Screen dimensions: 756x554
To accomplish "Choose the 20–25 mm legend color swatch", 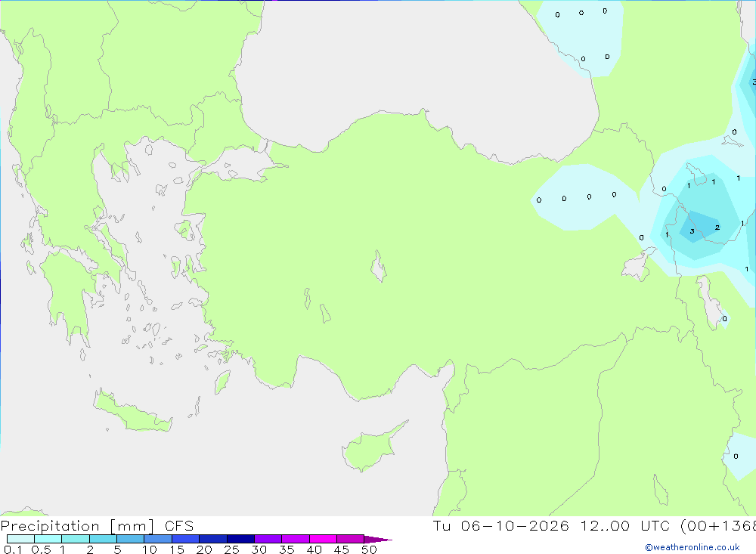I will coord(213,539).
